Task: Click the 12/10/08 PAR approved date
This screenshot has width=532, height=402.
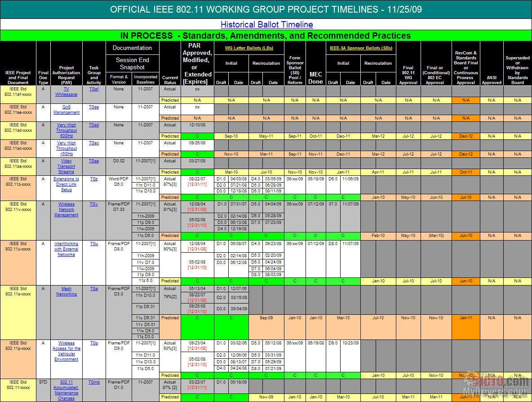Action: coord(197,125)
